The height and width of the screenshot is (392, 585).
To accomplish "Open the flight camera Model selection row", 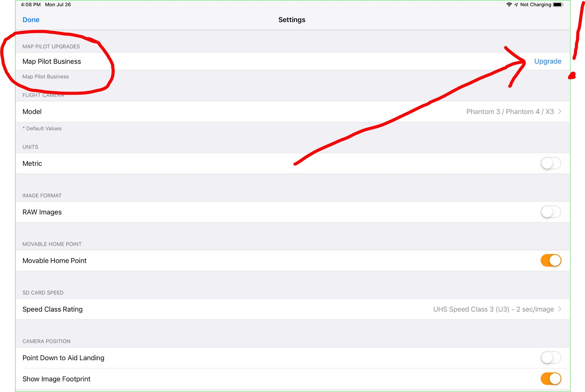I will 293,111.
